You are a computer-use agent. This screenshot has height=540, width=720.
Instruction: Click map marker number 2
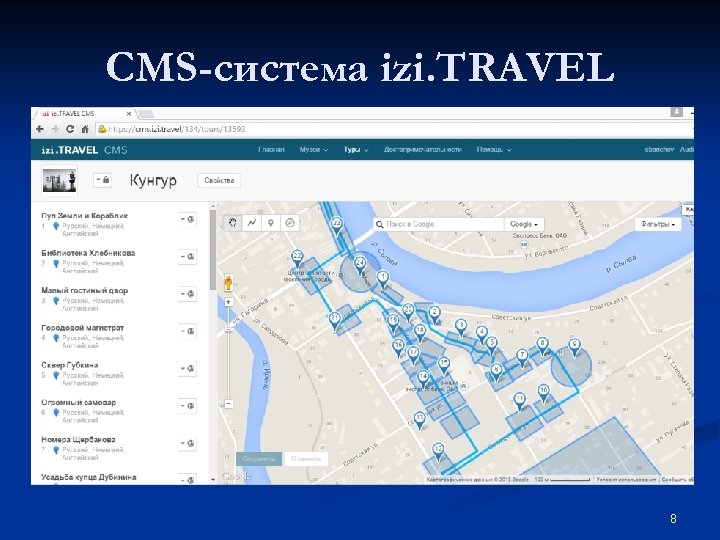coord(434,314)
